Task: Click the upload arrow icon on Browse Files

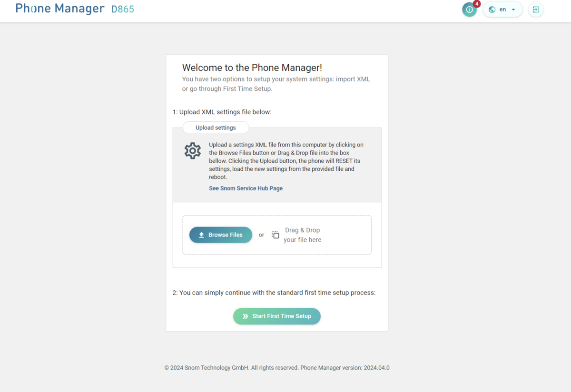Action: point(201,235)
